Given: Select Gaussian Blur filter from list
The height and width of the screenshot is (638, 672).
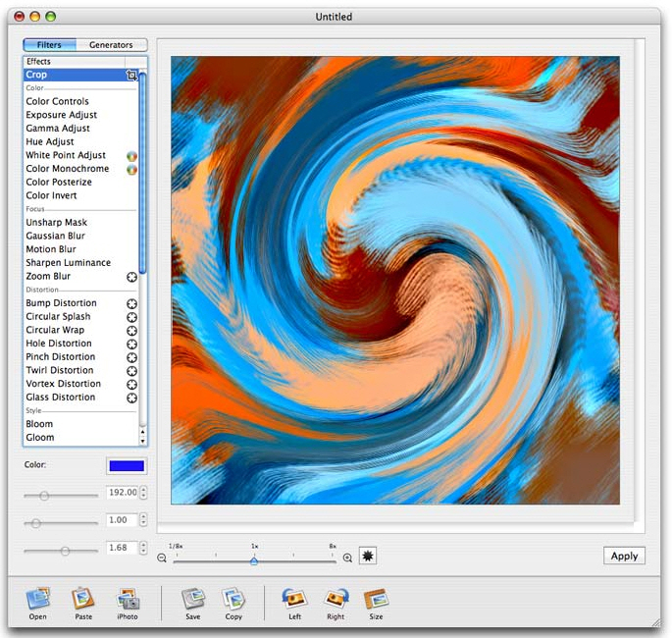Looking at the screenshot, I should pyautogui.click(x=55, y=236).
